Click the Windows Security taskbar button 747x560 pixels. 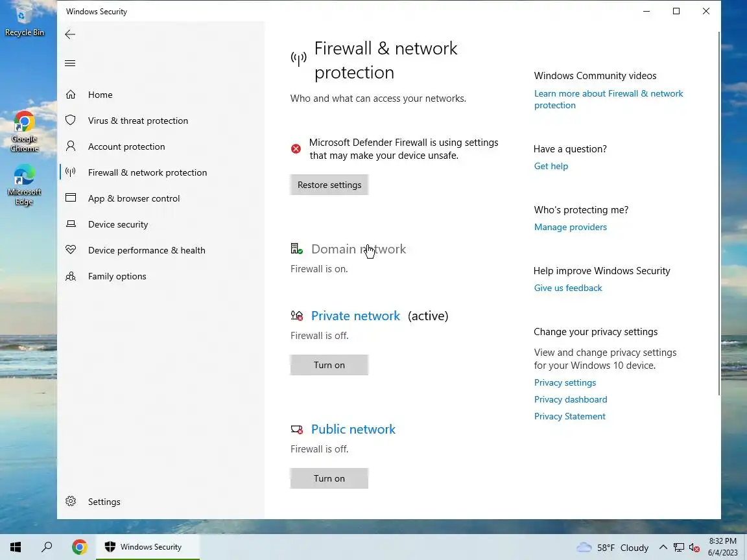148,546
